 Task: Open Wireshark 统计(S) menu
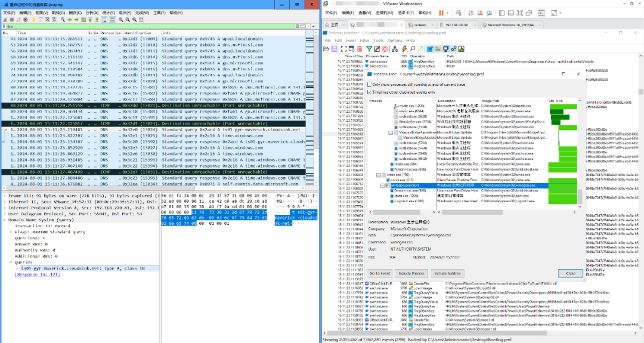point(109,13)
